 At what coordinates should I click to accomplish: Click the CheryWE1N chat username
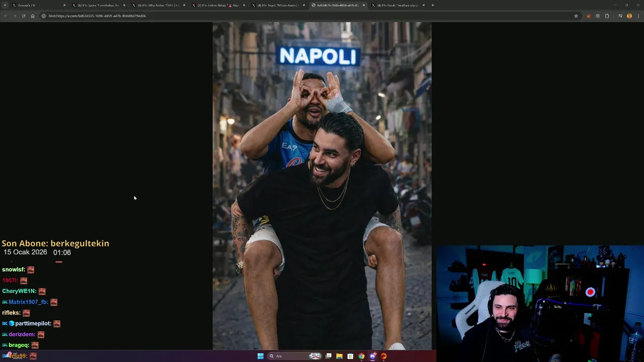pyautogui.click(x=19, y=291)
